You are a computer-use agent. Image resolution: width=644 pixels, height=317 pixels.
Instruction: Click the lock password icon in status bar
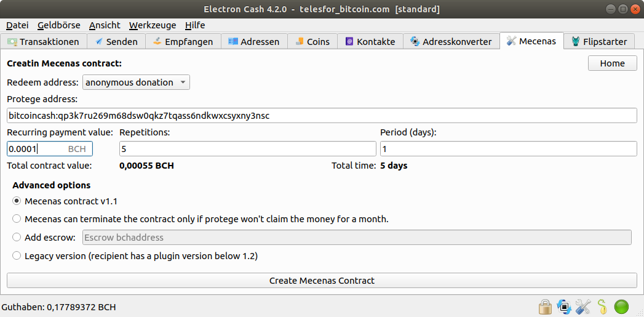pyautogui.click(x=545, y=307)
